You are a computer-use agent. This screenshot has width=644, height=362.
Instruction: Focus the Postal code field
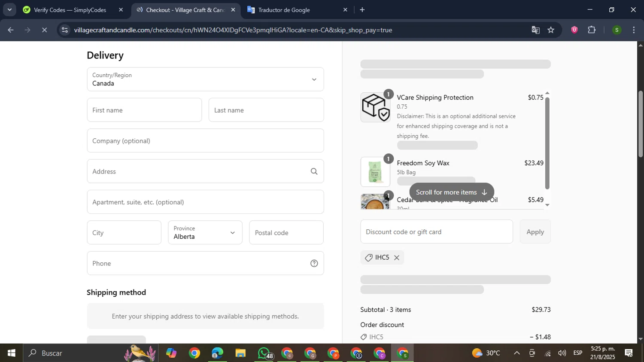[x=286, y=232]
